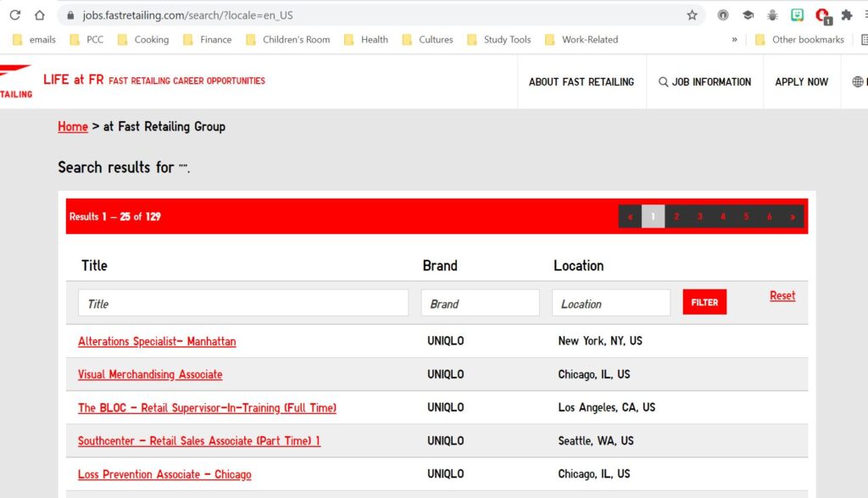Open the globe language icon
The width and height of the screenshot is (868, 498).
(x=858, y=81)
